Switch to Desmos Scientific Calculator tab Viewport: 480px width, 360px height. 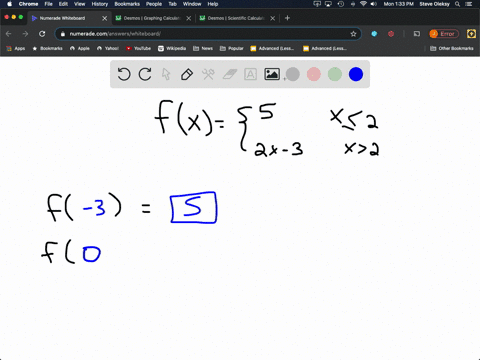point(236,18)
